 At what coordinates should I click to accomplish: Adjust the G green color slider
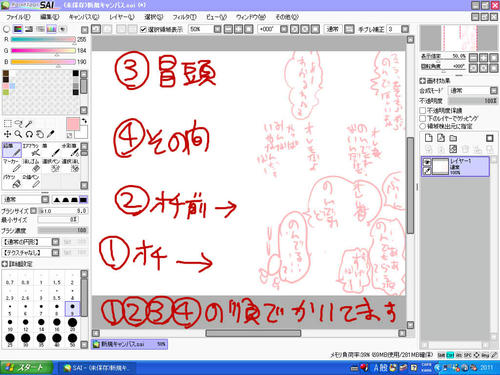[43, 51]
